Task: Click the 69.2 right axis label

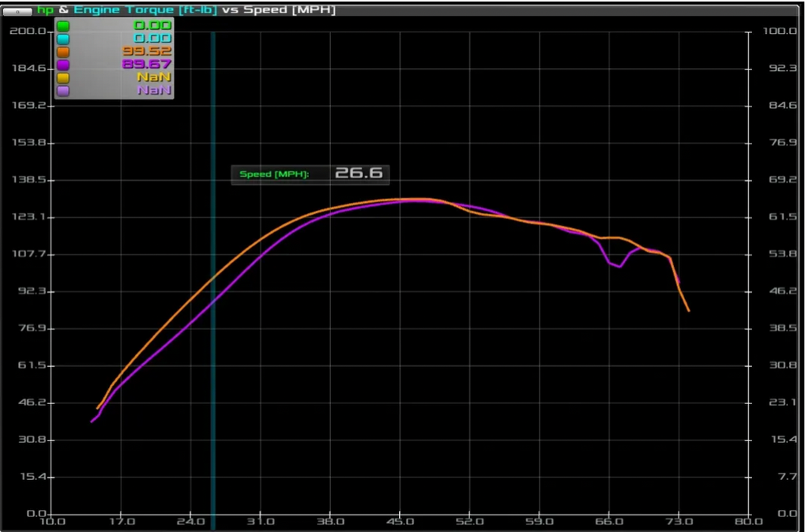Action: [x=783, y=180]
